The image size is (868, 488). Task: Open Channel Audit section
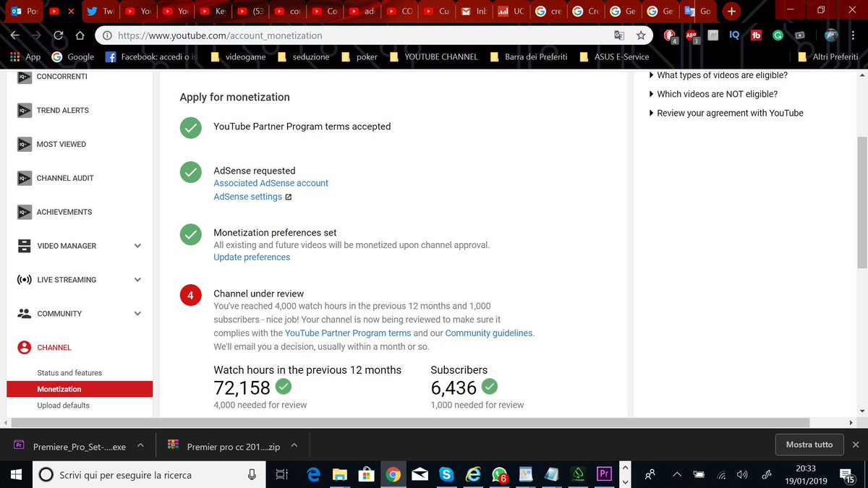tap(65, 179)
